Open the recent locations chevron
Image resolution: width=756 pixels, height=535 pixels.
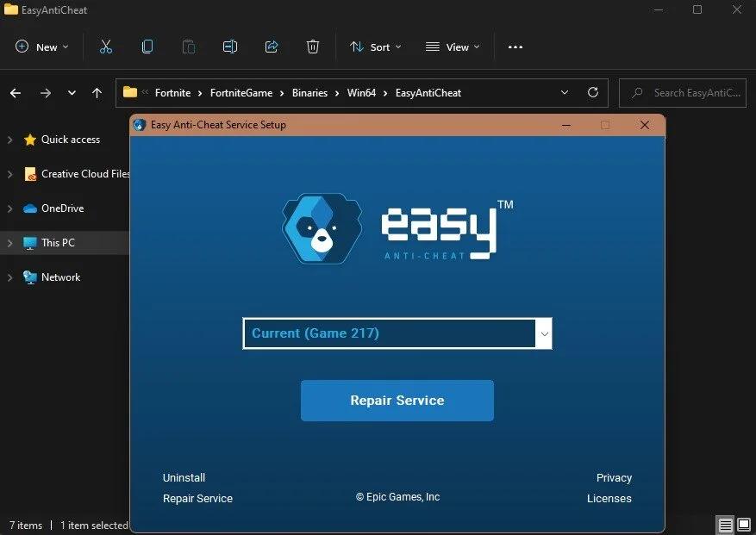(x=72, y=92)
